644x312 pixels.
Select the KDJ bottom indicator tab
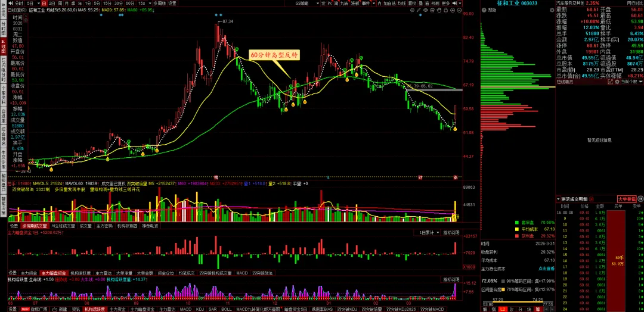point(200,309)
